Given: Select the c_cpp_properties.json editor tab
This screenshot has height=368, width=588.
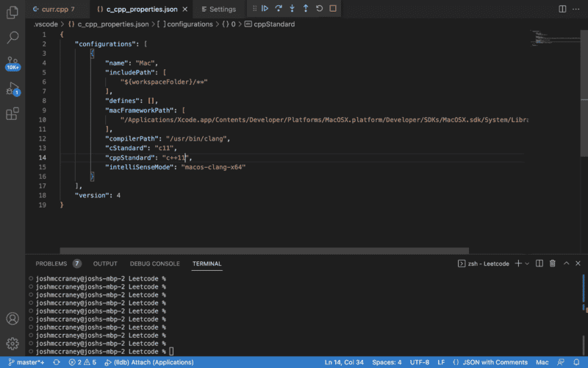Looking at the screenshot, I should [x=141, y=9].
